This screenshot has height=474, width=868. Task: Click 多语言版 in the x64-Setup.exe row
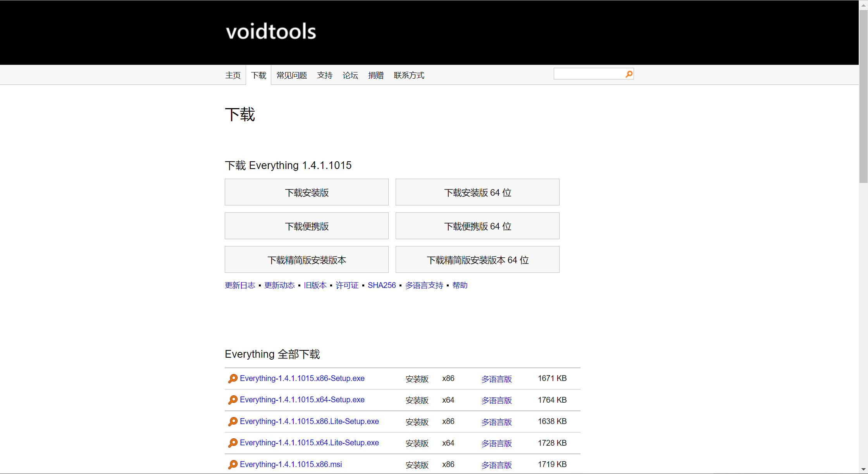pos(496,400)
